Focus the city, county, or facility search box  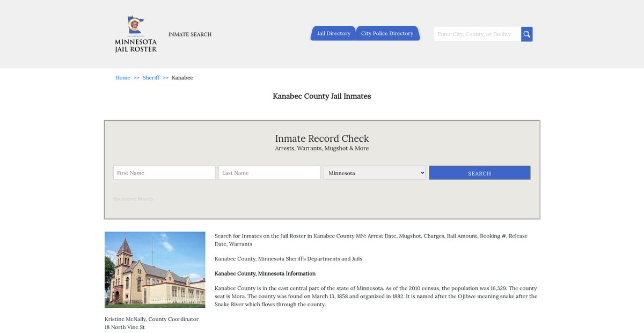[x=477, y=34]
